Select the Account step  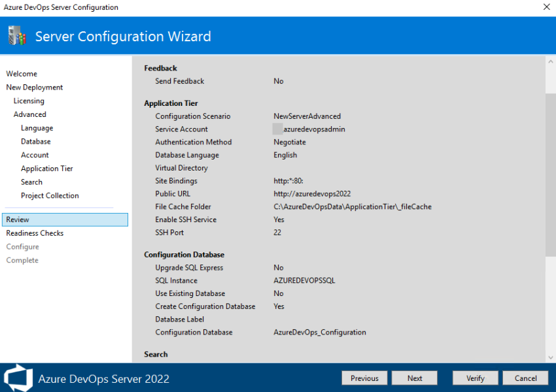click(x=35, y=155)
